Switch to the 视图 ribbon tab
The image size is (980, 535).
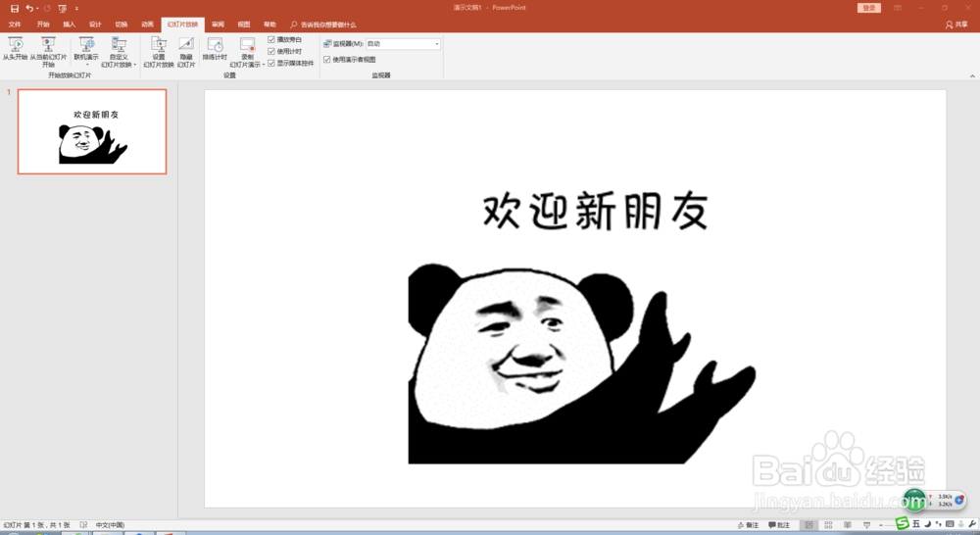[x=244, y=24]
